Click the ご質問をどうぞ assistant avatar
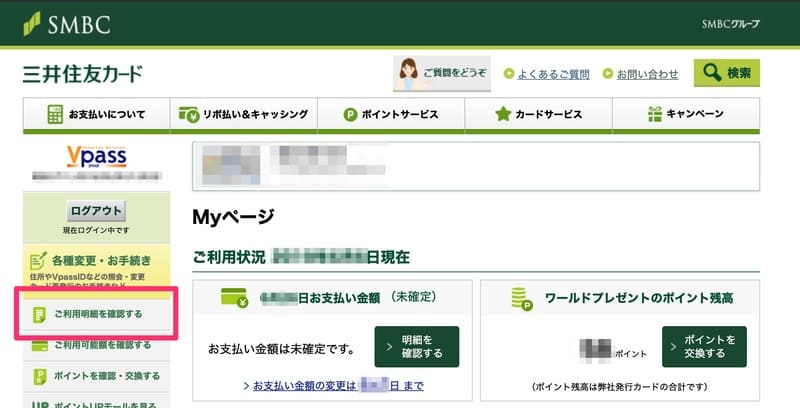Viewport: 800px width, 408px height. 411,72
